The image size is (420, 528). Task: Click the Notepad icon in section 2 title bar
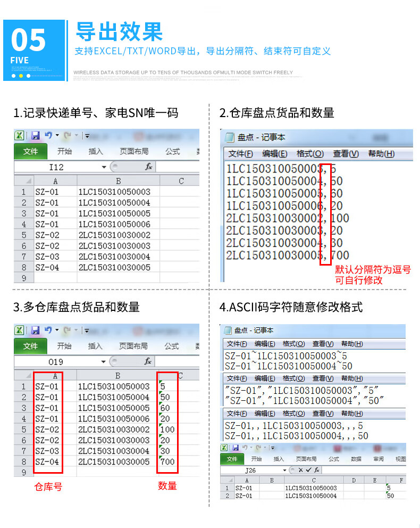click(x=230, y=137)
